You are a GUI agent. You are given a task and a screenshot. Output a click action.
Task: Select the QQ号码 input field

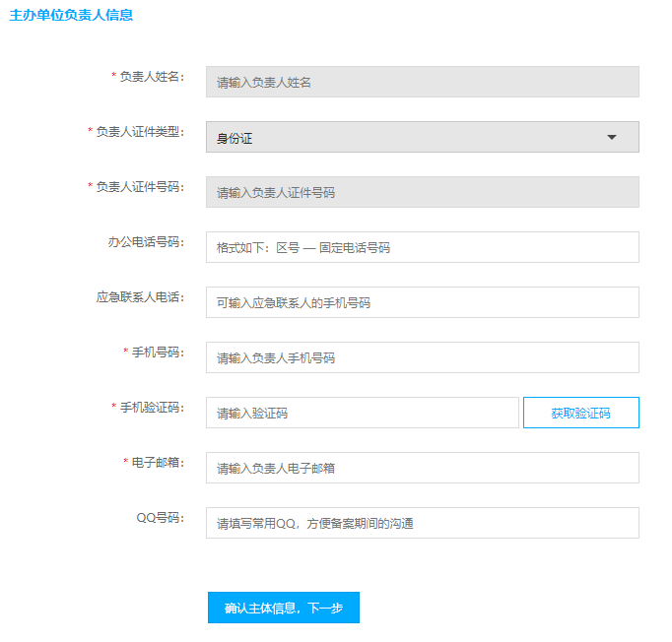pyautogui.click(x=422, y=523)
